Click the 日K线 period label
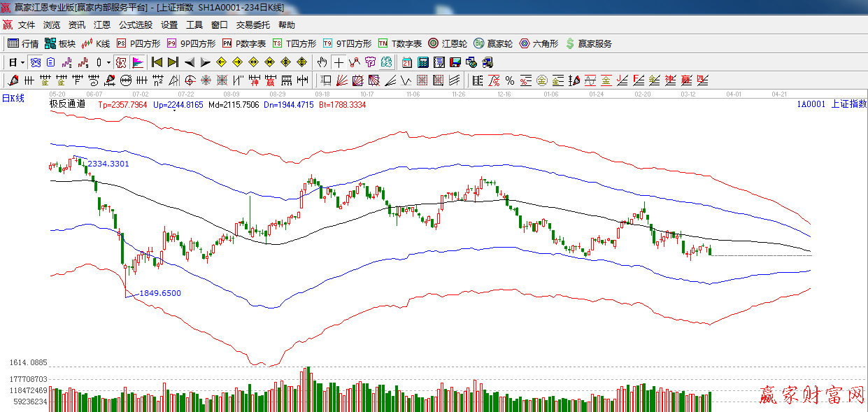Image resolution: width=868 pixels, height=412 pixels. pos(13,98)
